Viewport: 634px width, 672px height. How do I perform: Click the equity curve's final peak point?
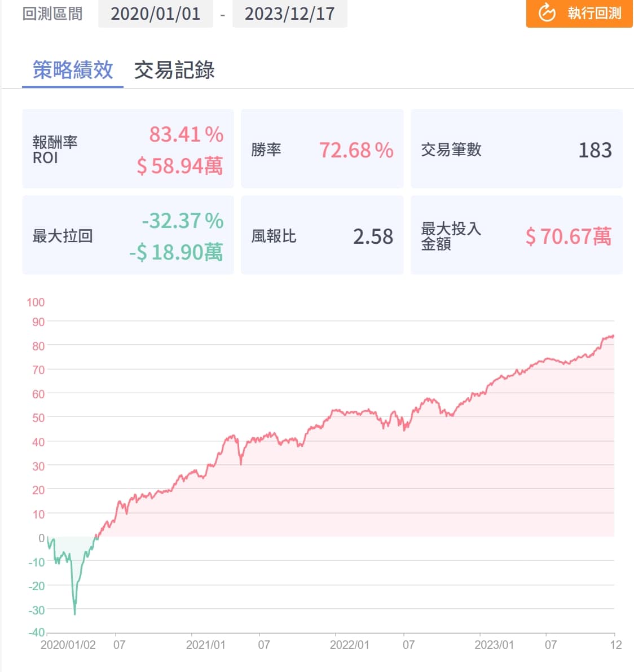click(612, 336)
